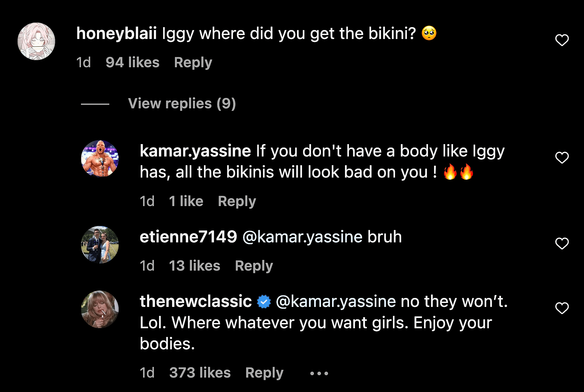Like kamar.yassine's reply using the heart icon
584x392 pixels.
(562, 158)
